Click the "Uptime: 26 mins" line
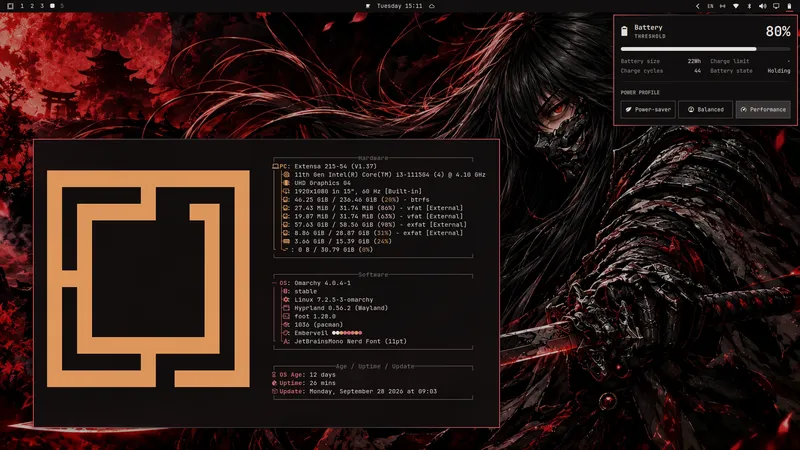 tap(304, 383)
